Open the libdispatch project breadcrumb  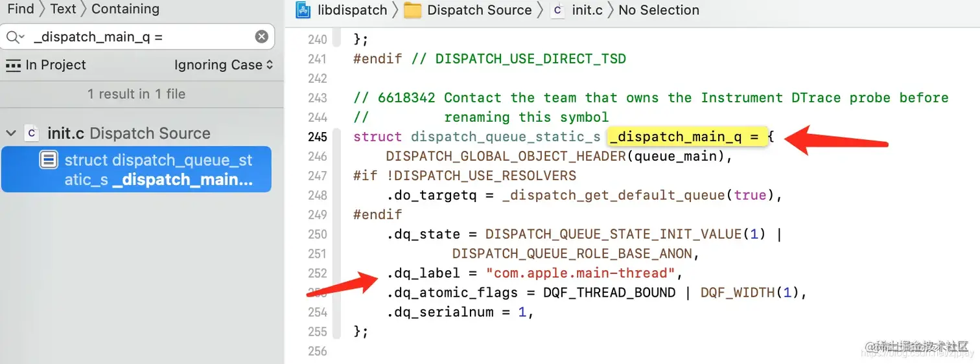tap(353, 10)
